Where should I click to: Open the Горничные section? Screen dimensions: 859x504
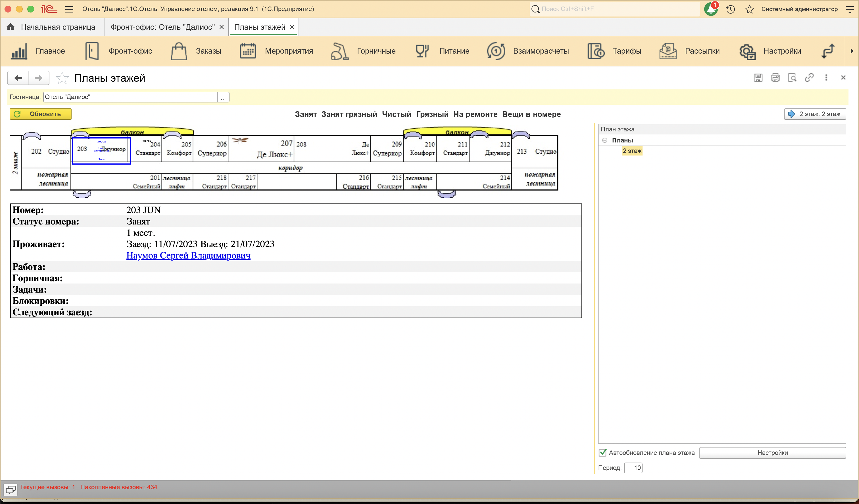click(x=363, y=51)
